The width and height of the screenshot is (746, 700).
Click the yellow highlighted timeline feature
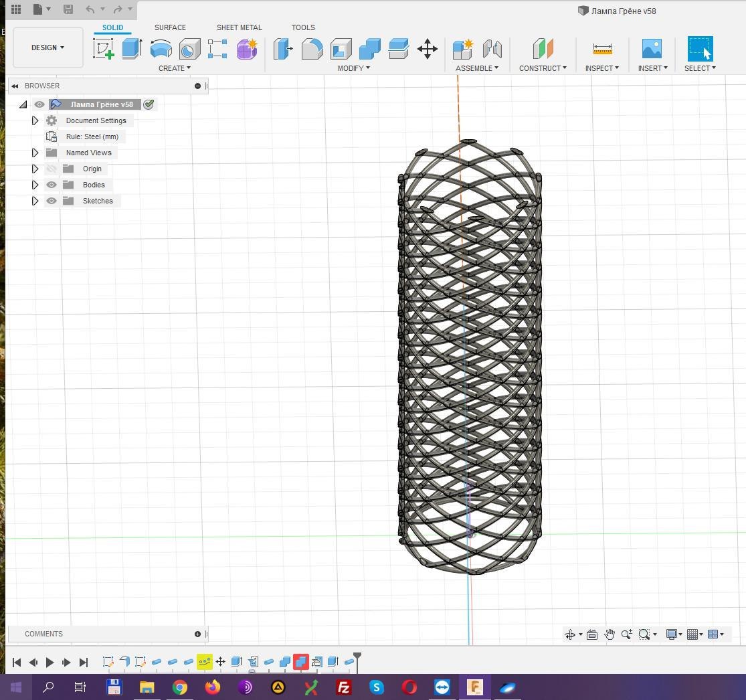pos(205,662)
